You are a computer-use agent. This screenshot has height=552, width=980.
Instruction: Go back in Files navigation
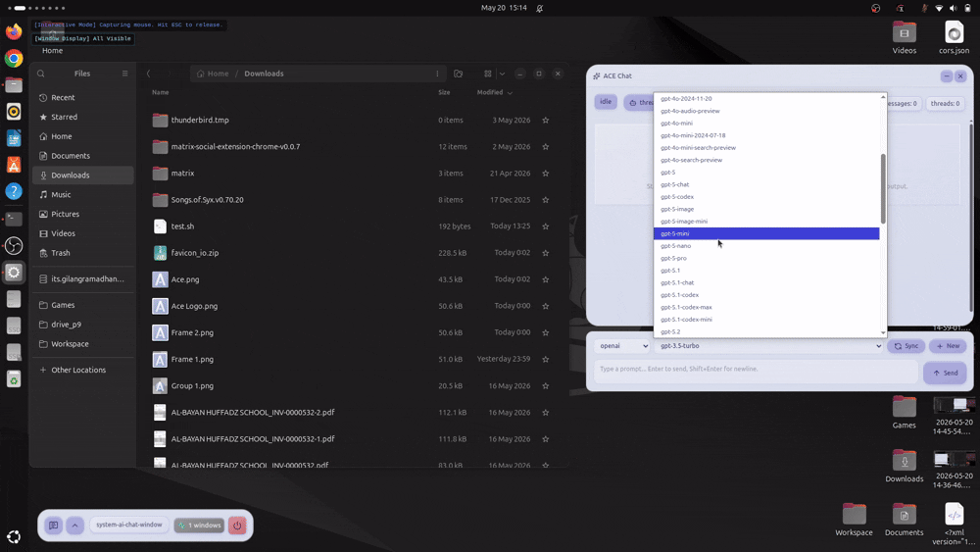pos(148,74)
